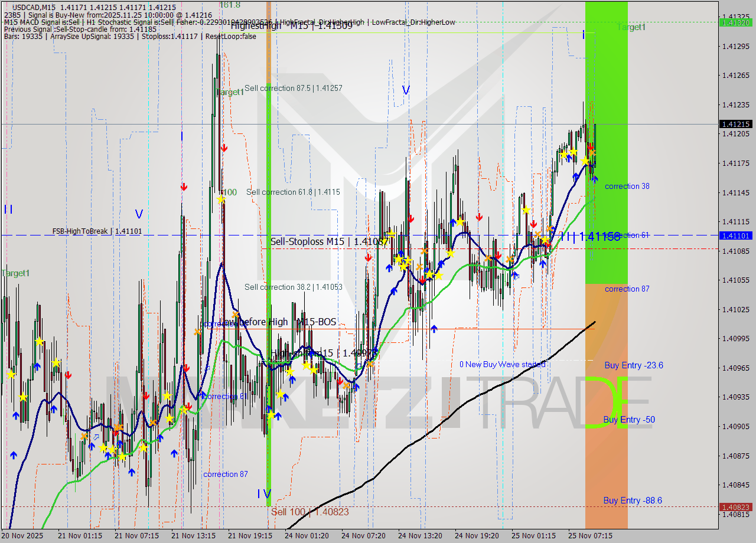This screenshot has width=756, height=543.
Task: Select the blue up arrow above '0 New Buy Wave started'
Action: coord(435,329)
